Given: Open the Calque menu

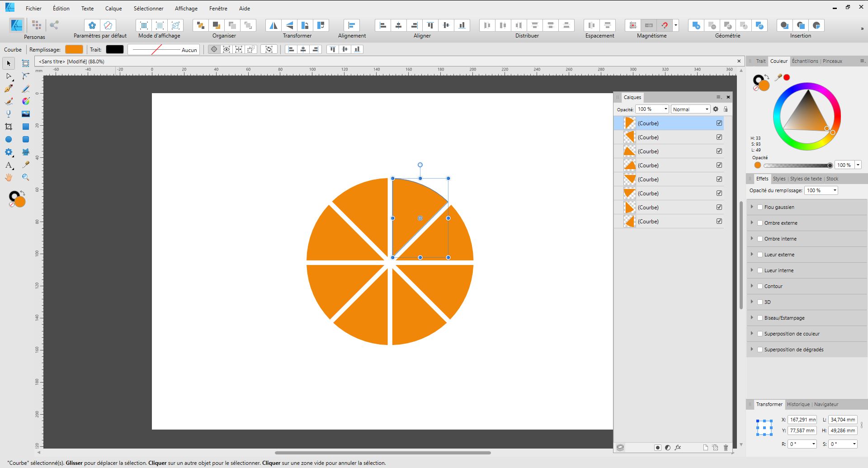Looking at the screenshot, I should (x=113, y=8).
